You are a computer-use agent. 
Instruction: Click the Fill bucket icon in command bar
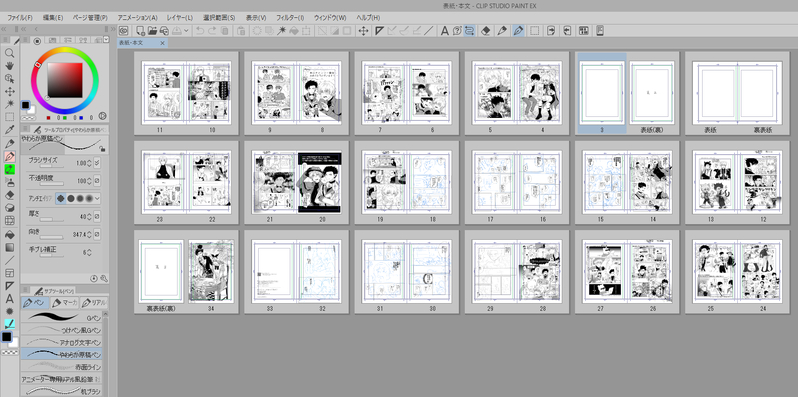[x=294, y=31]
